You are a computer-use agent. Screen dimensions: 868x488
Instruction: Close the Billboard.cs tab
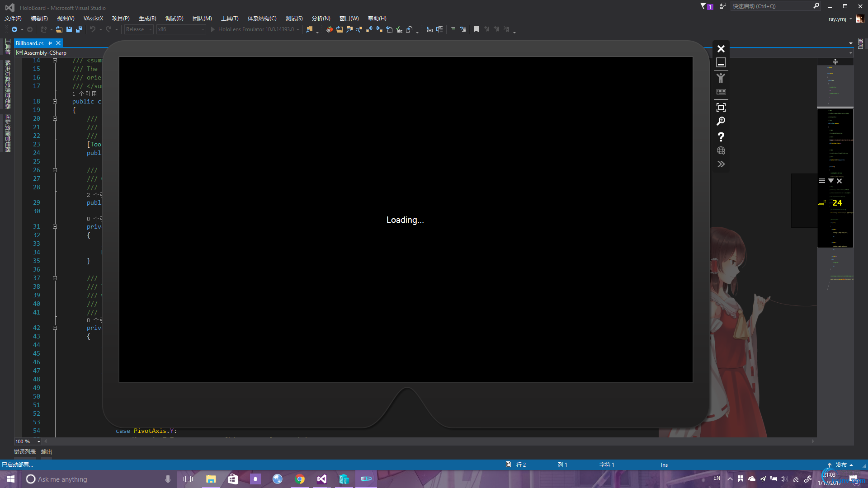58,43
